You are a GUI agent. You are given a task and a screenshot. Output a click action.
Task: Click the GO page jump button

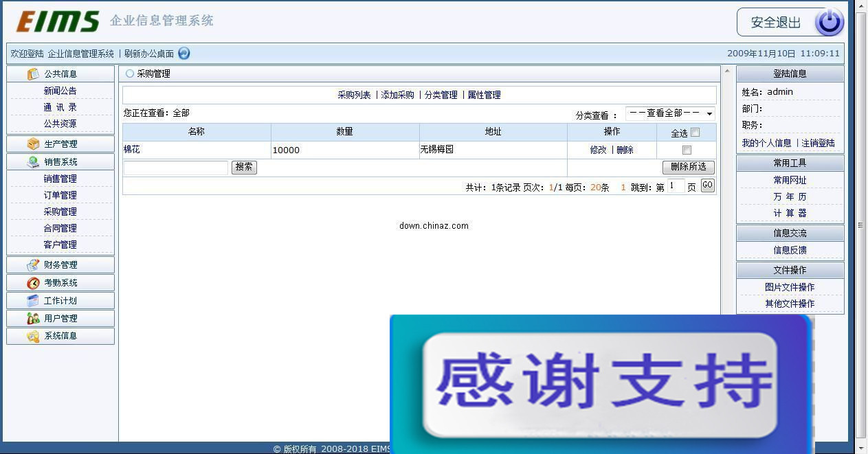[707, 185]
